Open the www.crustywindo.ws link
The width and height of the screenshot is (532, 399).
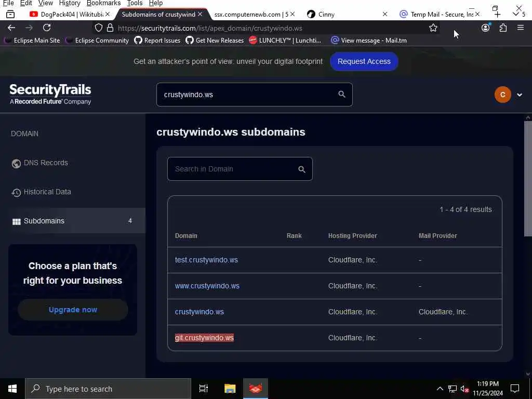[207, 286]
